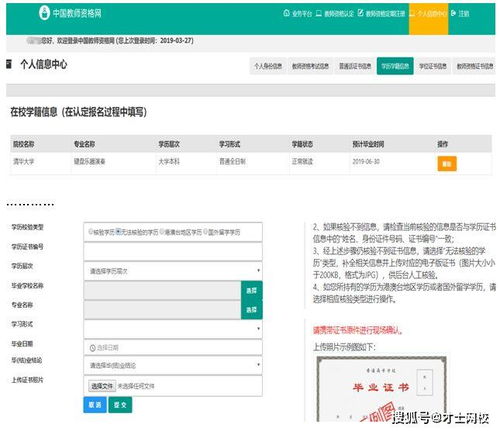The height and width of the screenshot is (431, 500).
Task: Click the 教师资格认定 header icon
Action: pyautogui.click(x=319, y=13)
